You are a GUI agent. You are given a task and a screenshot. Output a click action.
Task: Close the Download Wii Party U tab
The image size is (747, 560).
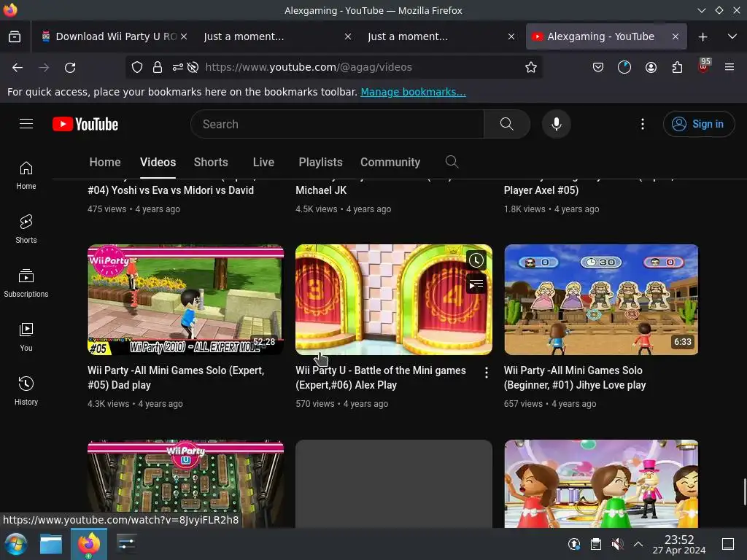click(184, 36)
